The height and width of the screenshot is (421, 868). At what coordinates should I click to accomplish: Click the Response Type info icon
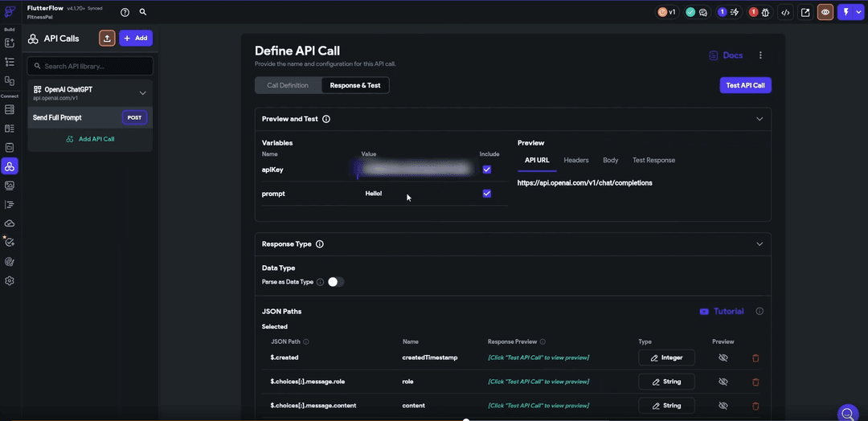(x=319, y=244)
